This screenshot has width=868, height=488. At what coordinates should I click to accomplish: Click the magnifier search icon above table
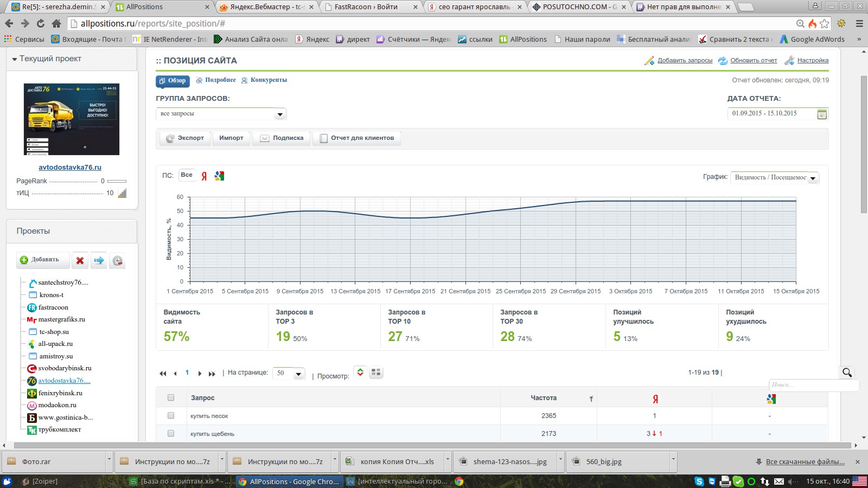[x=847, y=373]
